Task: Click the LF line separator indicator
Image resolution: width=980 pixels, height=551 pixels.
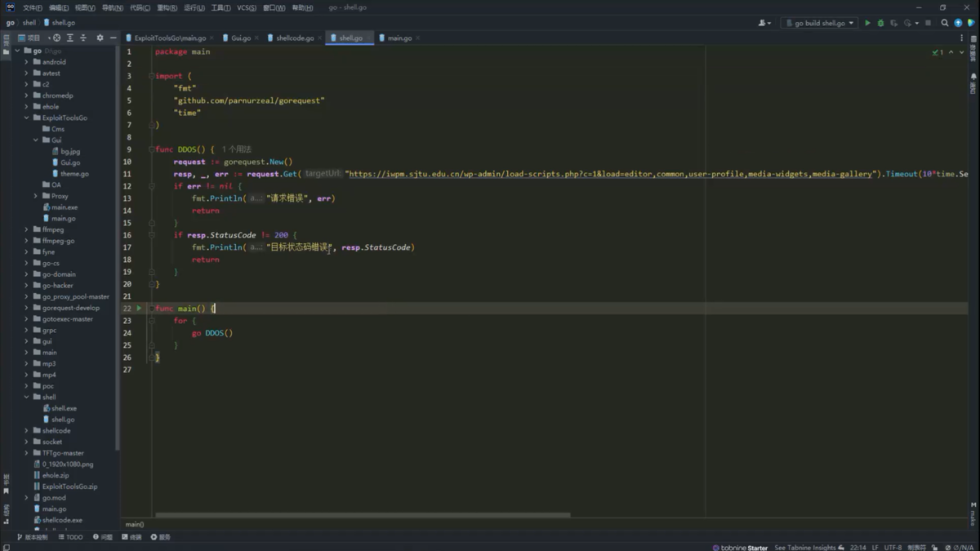Action: [875, 548]
